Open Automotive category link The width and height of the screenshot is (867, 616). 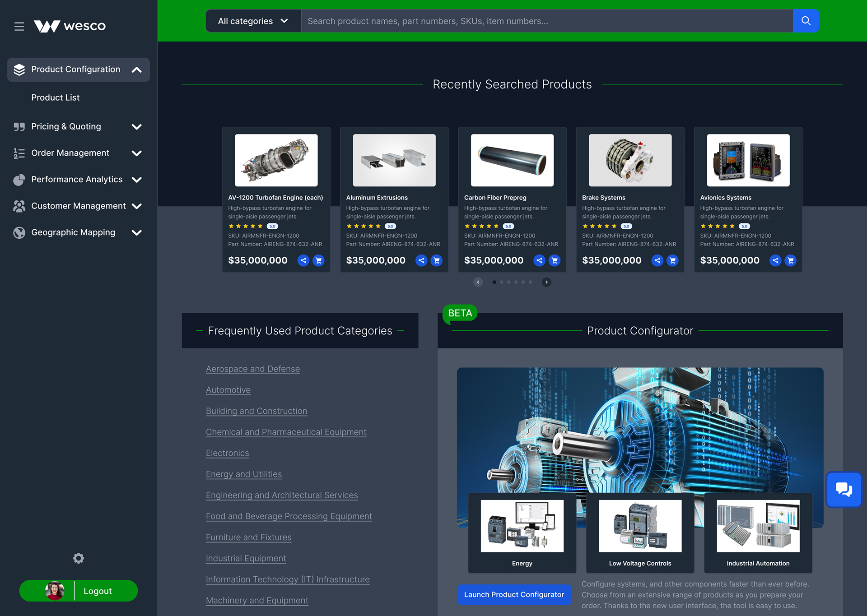tap(228, 390)
